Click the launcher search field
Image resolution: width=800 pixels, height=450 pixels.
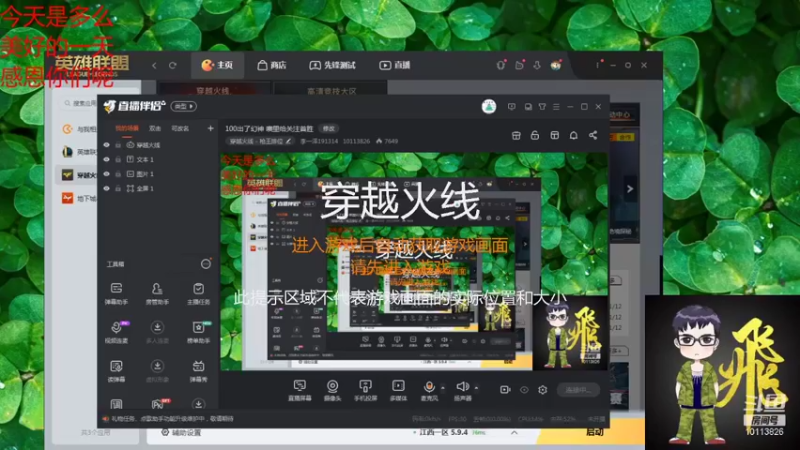[79, 104]
